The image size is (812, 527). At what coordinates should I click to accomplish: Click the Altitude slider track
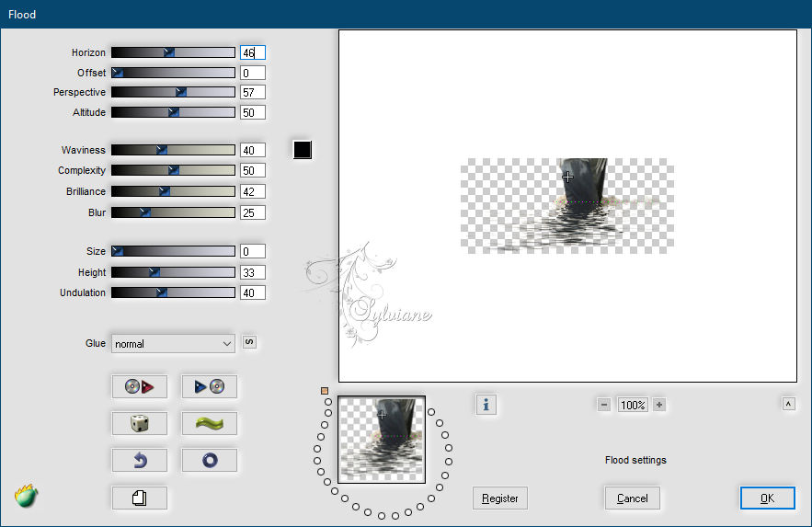(x=173, y=112)
